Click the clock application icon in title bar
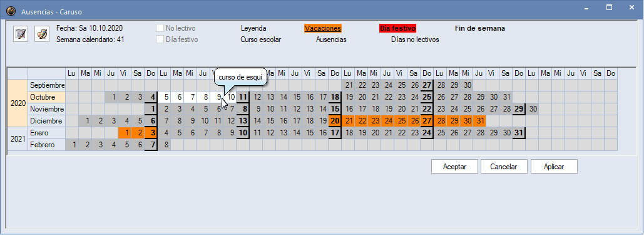This screenshot has width=644, height=235. pos(11,11)
